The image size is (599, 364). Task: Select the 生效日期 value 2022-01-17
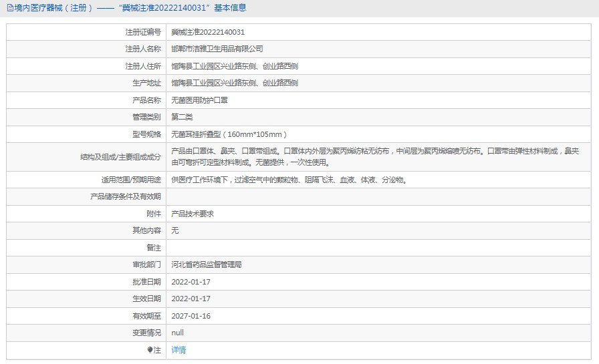(191, 299)
